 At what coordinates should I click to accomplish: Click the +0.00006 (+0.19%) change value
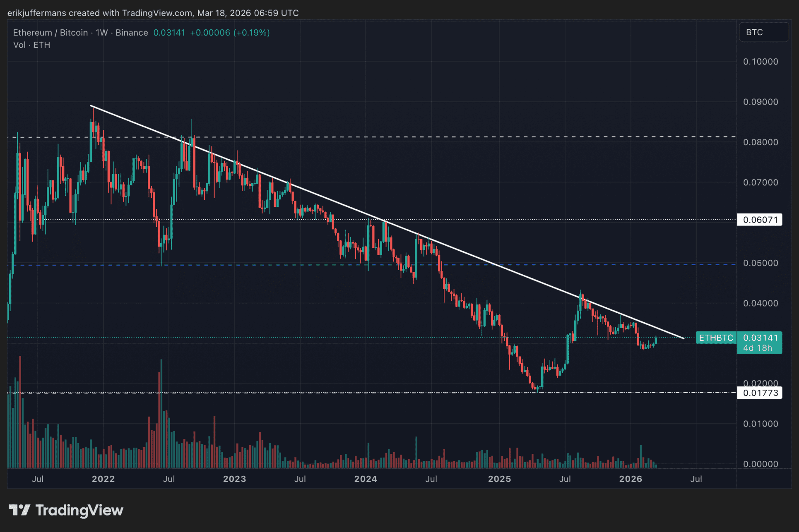click(x=230, y=33)
